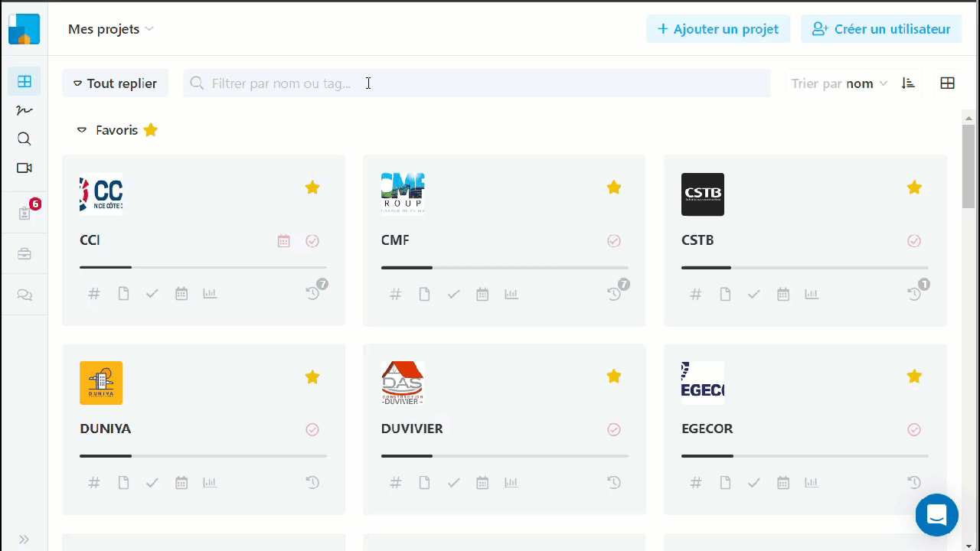
Task: Click the Tout replier button
Action: tap(116, 83)
